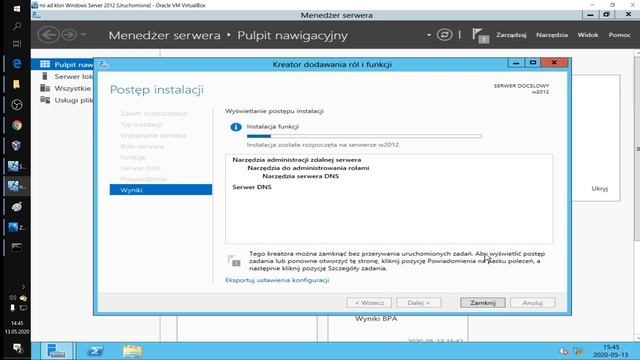The width and height of the screenshot is (640, 360).
Task: Open Task View on host taskbar
Action: 17,44
